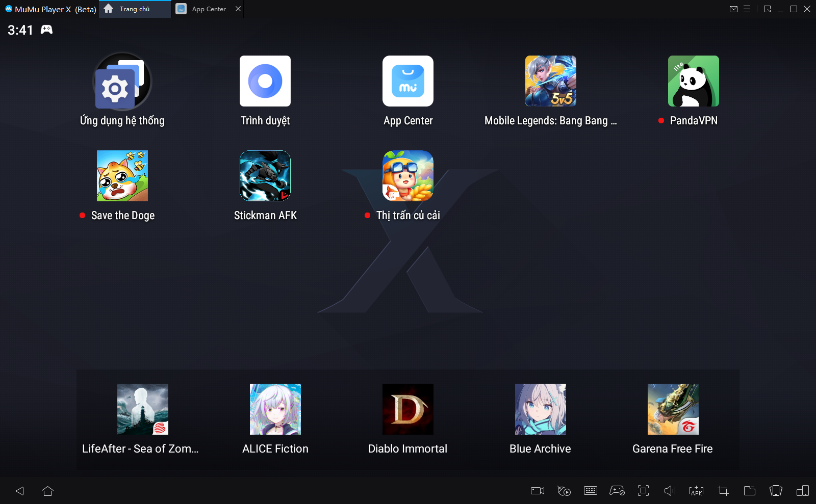
Task: Open the mouse operation recorder icon
Action: 564,491
